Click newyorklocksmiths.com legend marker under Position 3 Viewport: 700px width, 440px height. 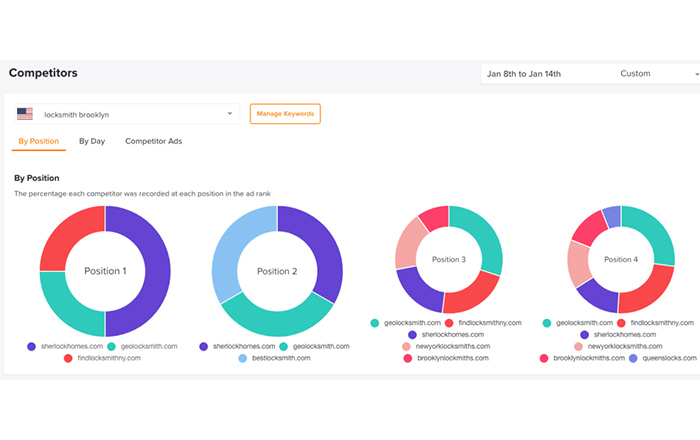(x=406, y=346)
